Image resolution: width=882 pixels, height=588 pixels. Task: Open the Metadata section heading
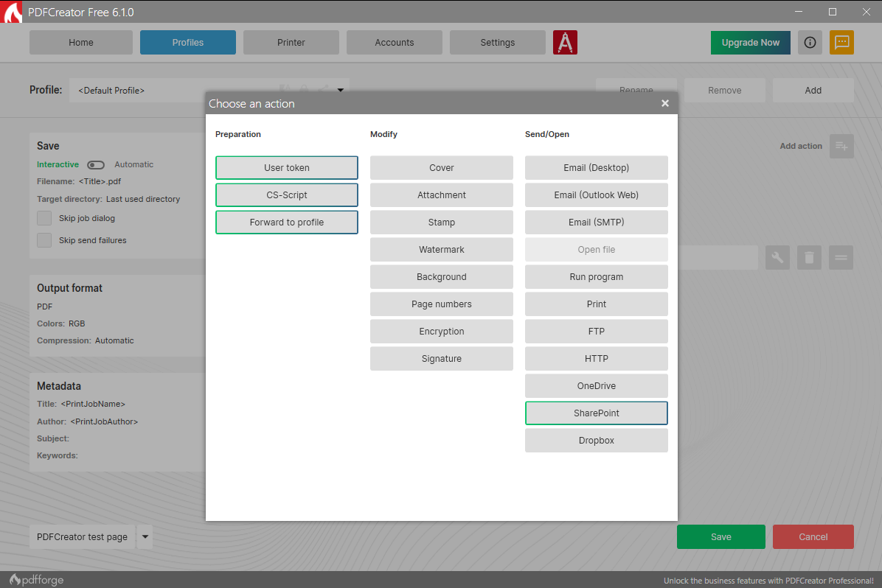point(59,386)
